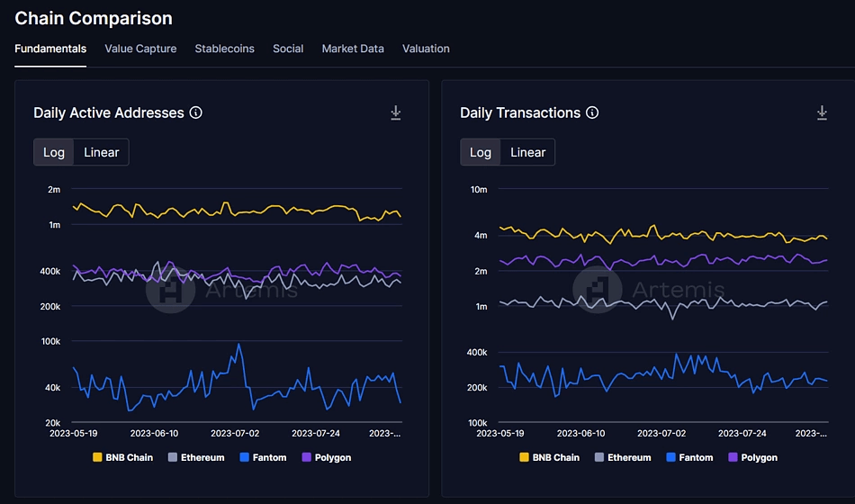Toggle Fantom legend swatch in Active Addresses

[x=244, y=457]
